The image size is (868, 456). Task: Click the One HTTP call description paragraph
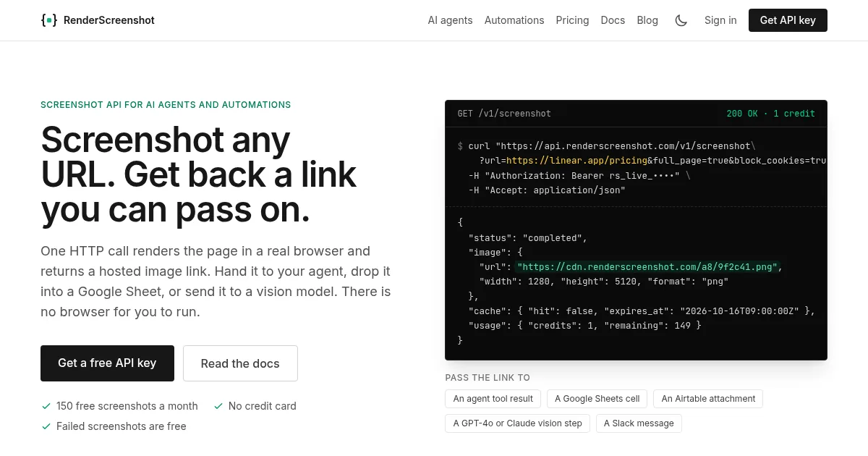(216, 282)
